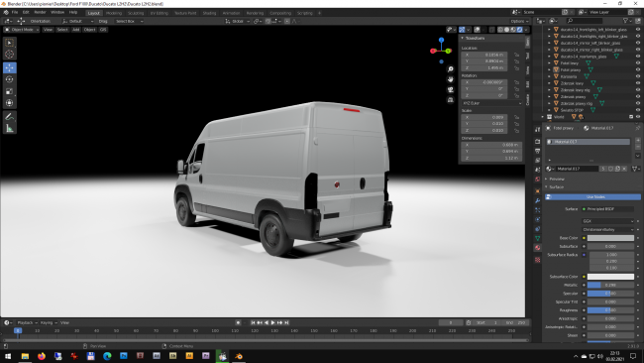Play the timeline animation

[273, 322]
